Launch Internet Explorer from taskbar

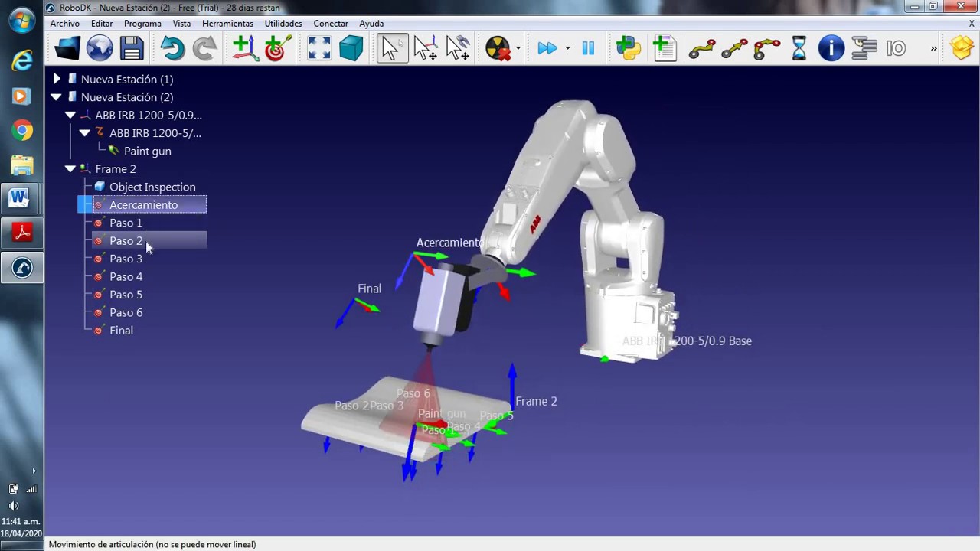coord(21,60)
